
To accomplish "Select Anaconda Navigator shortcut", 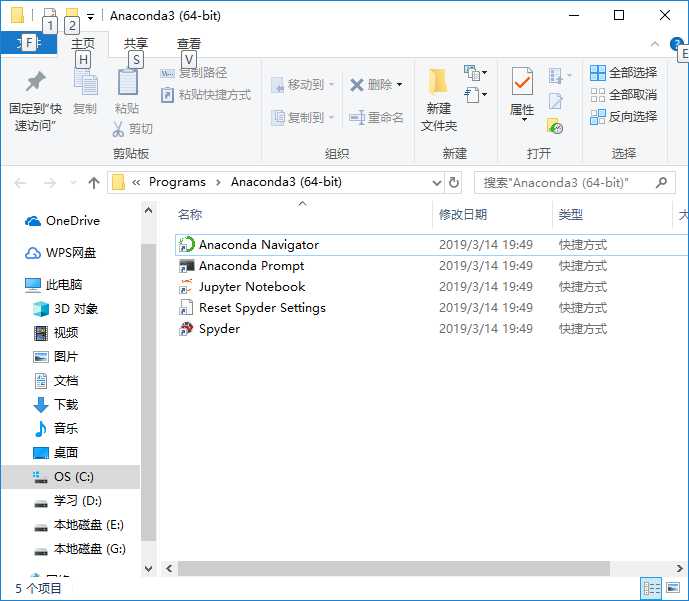I will 432,245.
